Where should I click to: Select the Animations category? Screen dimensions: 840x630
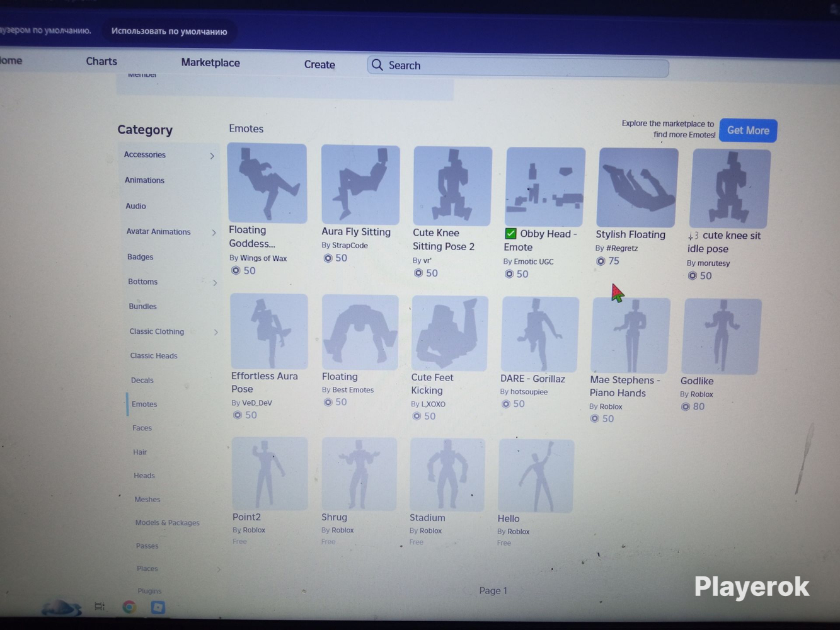click(144, 180)
